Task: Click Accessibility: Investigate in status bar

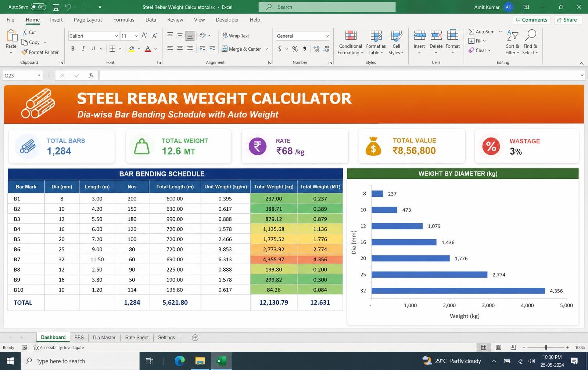Action: 59,348
